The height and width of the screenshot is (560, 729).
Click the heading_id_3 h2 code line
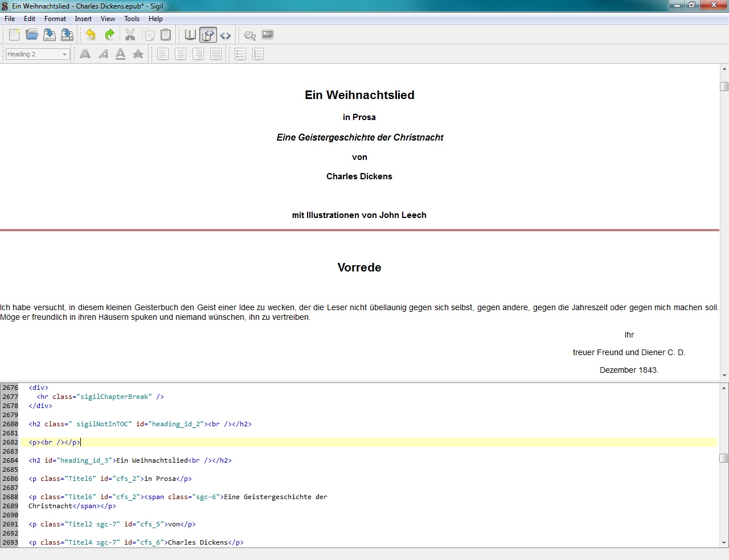coord(130,460)
